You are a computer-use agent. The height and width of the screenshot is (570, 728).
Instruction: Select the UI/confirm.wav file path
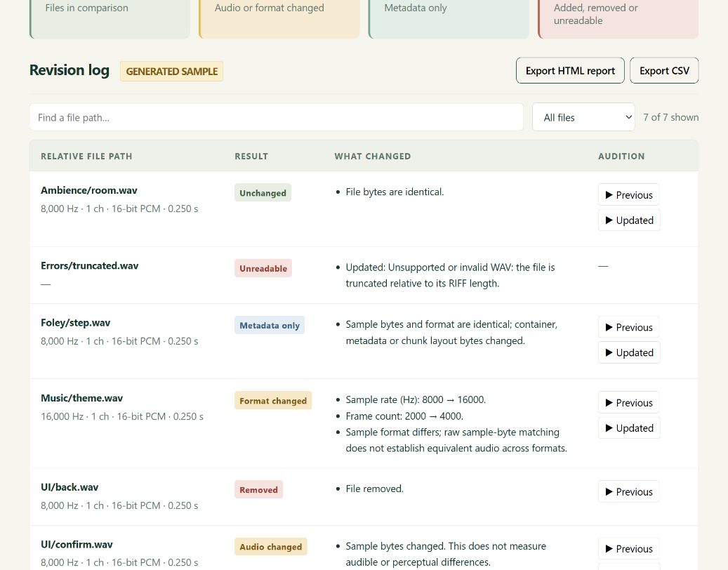(77, 545)
